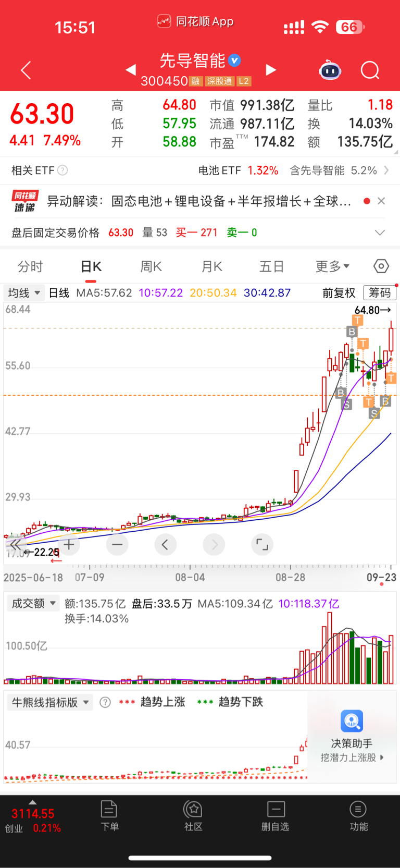Open 更多 chart period dropdown
The width and height of the screenshot is (400, 868).
coord(332,266)
